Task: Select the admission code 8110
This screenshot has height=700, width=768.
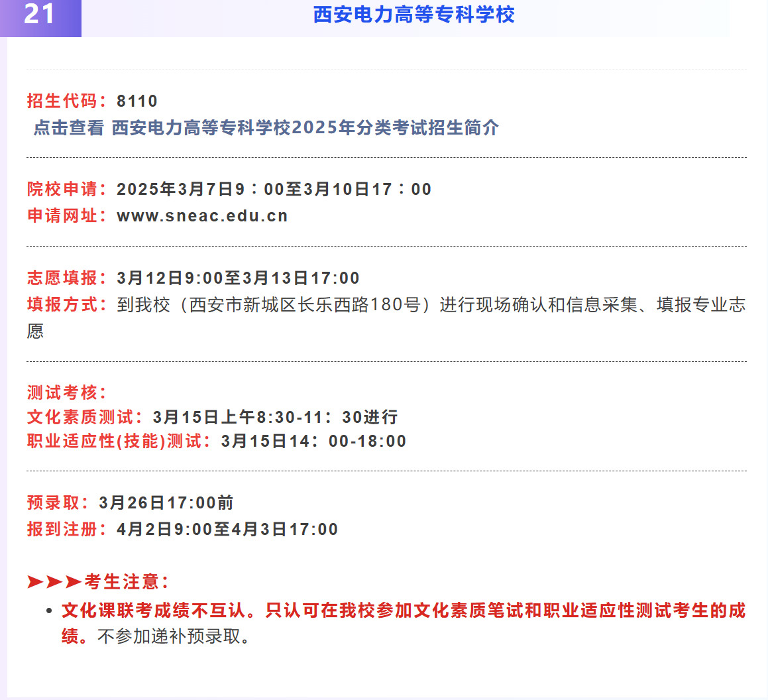Action: click(x=137, y=100)
